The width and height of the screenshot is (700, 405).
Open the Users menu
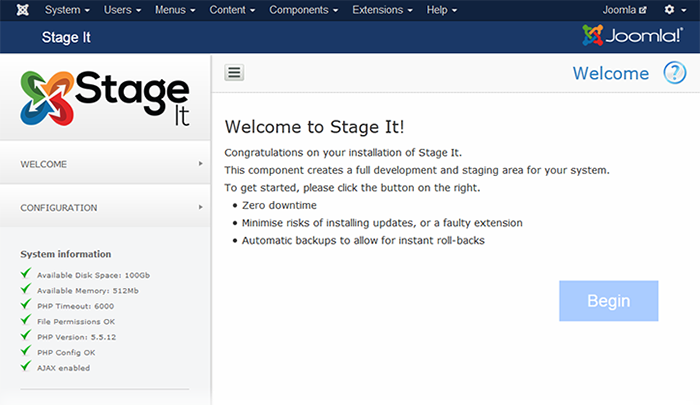tap(122, 10)
